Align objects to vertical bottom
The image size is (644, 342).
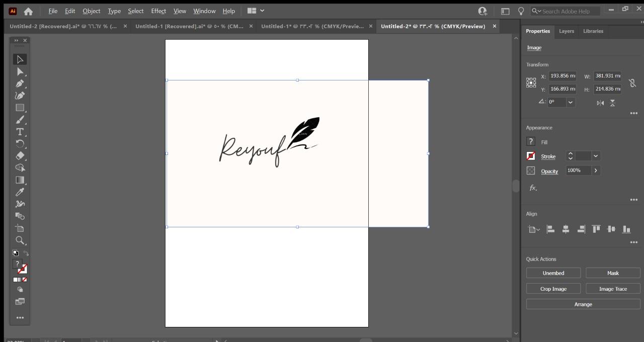[x=626, y=229]
